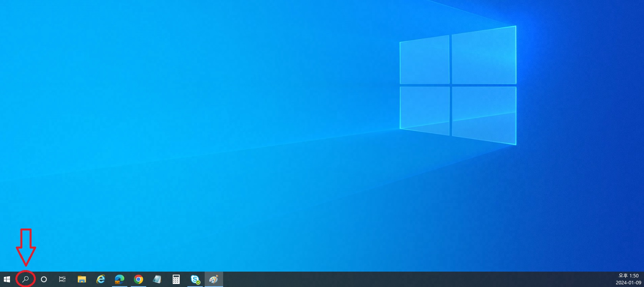
Task: Open the Notepad icon on the taskbar
Action: 157,279
